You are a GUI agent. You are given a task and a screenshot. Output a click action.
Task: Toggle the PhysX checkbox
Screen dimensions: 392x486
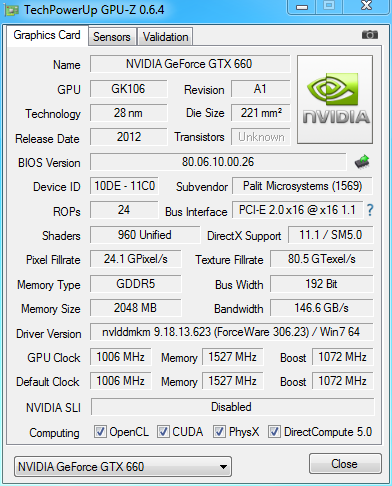click(219, 431)
